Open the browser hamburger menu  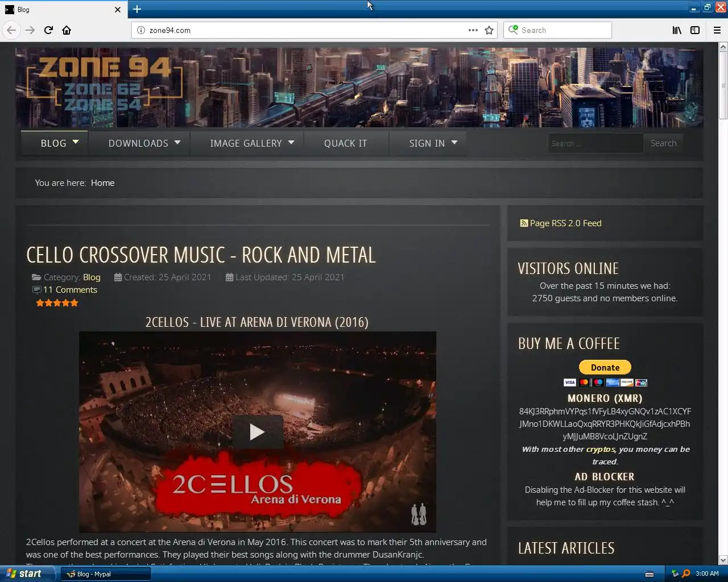(x=717, y=30)
